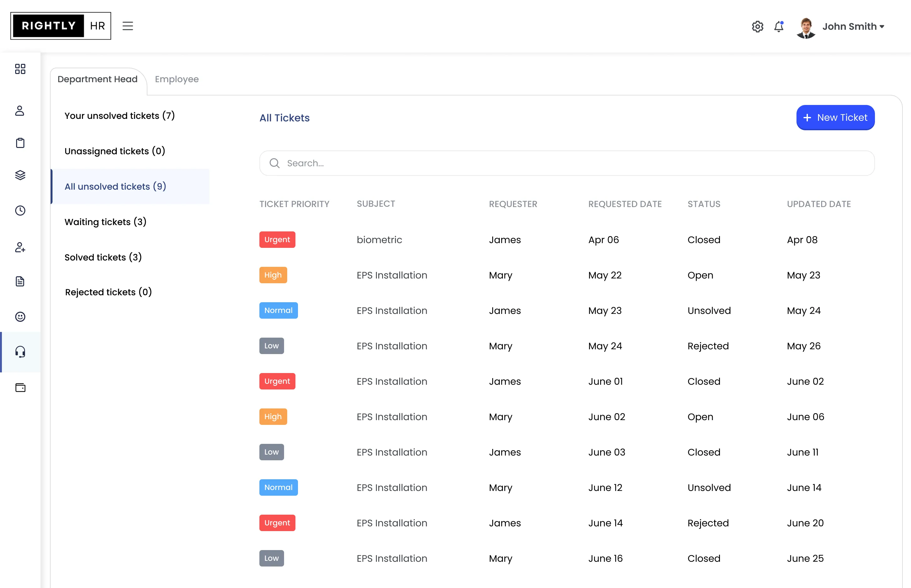This screenshot has height=588, width=911.
Task: Open settings gear icon in header
Action: point(758,26)
